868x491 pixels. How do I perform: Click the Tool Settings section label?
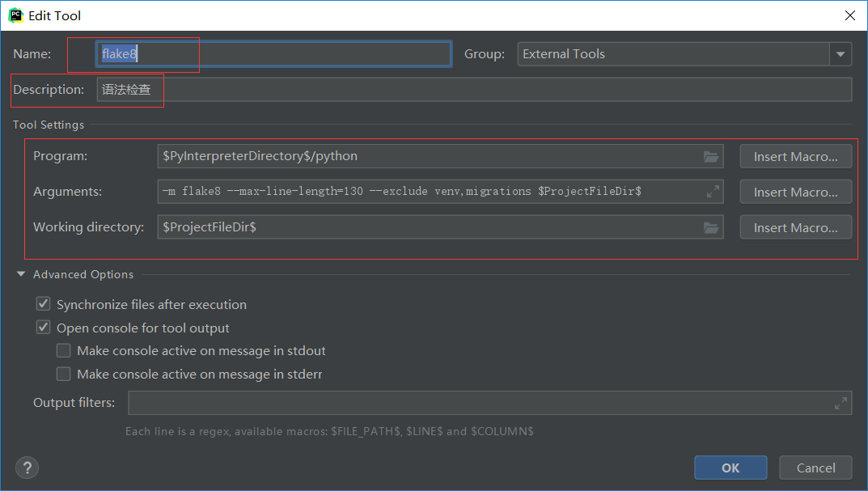pyautogui.click(x=49, y=125)
